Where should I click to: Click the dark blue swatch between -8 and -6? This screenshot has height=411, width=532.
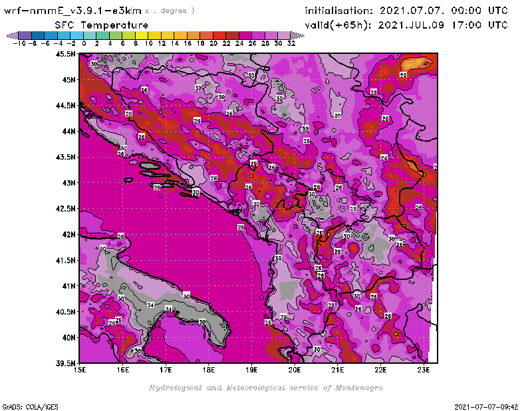[x=38, y=35]
